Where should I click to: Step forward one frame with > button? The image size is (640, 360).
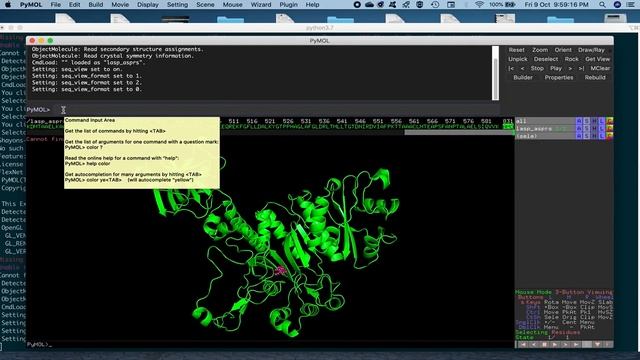[x=570, y=68]
